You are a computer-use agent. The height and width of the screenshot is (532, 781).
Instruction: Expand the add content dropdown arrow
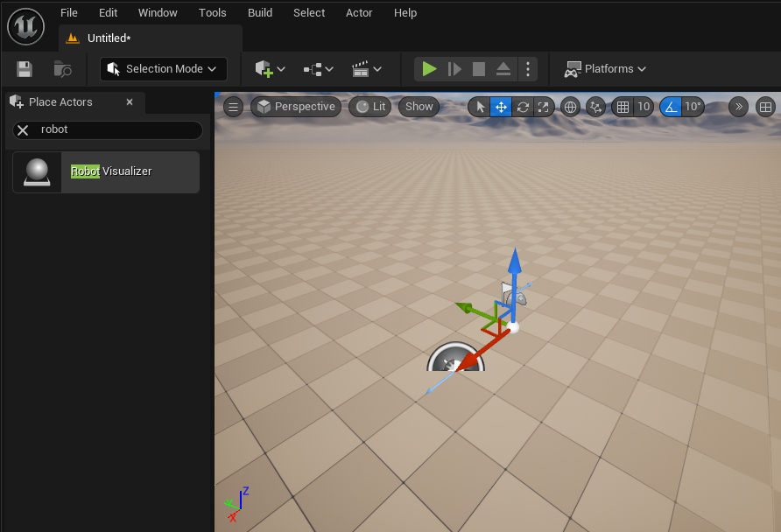281,69
